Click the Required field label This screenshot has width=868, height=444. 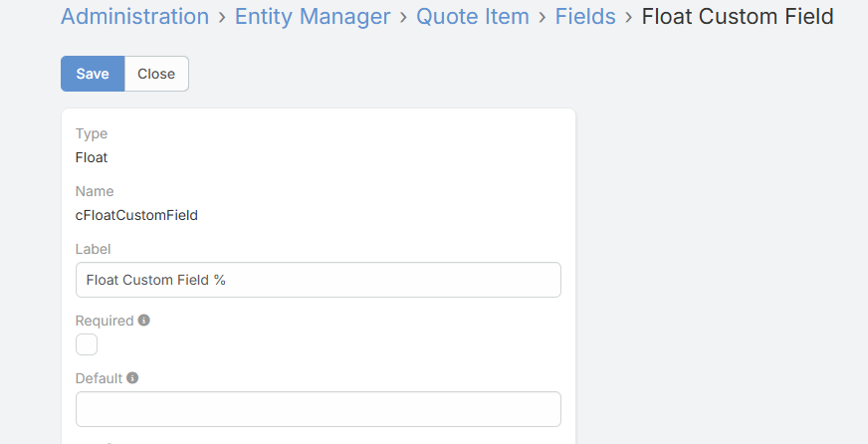(105, 321)
